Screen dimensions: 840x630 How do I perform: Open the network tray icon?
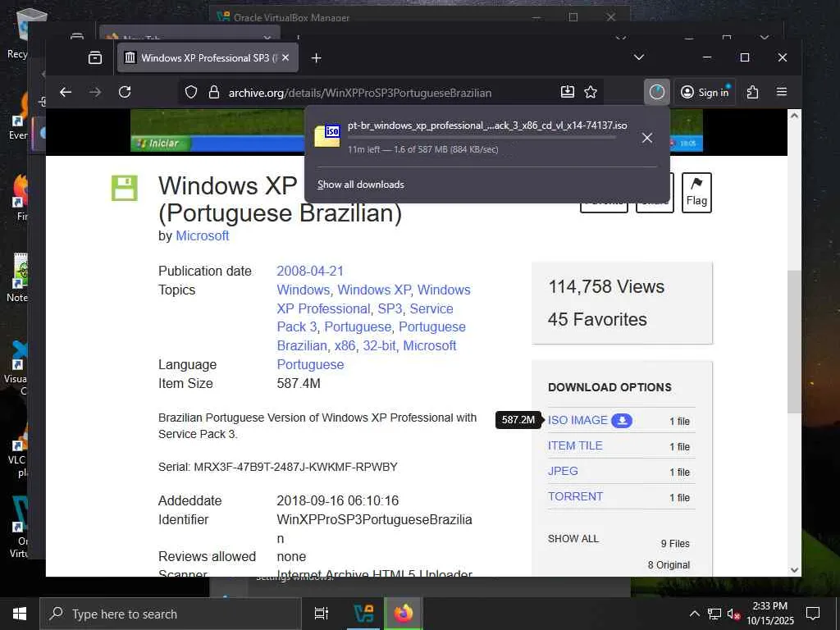[714, 614]
